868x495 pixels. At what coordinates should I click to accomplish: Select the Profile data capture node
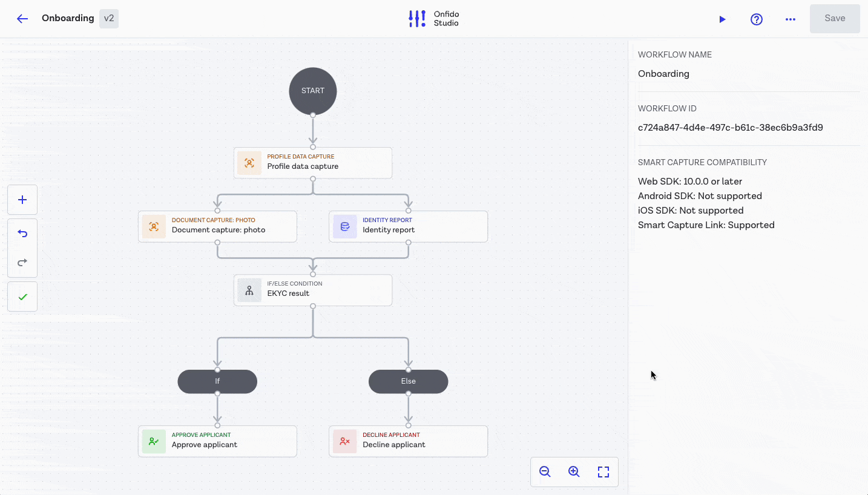pos(312,163)
